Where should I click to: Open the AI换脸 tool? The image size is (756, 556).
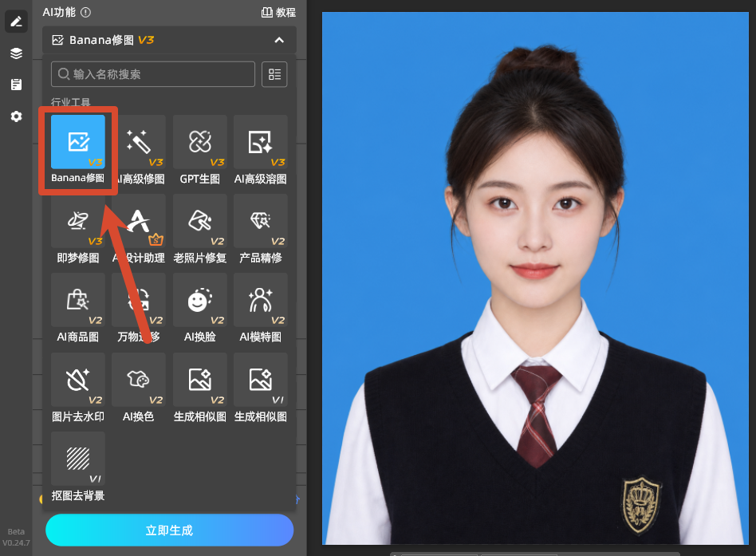click(199, 308)
